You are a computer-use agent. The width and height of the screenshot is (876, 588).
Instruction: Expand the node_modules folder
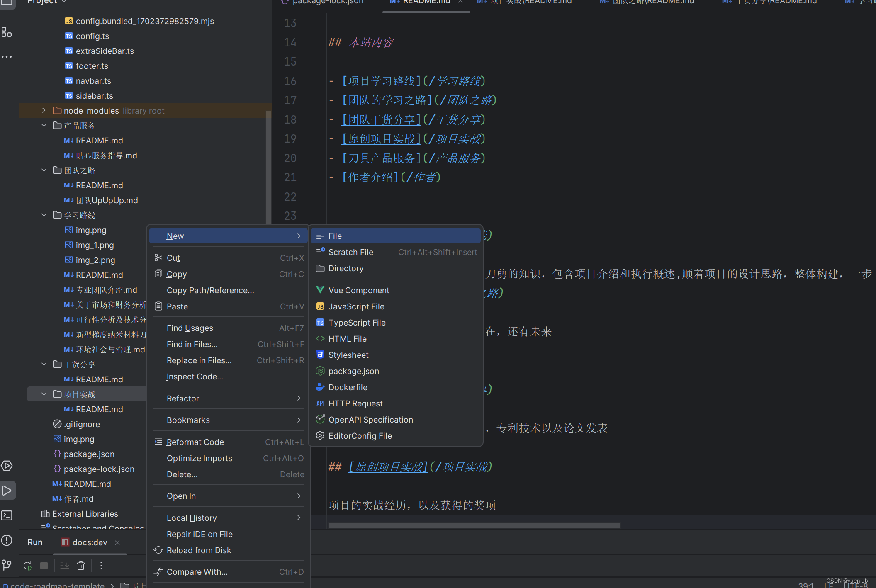click(44, 111)
